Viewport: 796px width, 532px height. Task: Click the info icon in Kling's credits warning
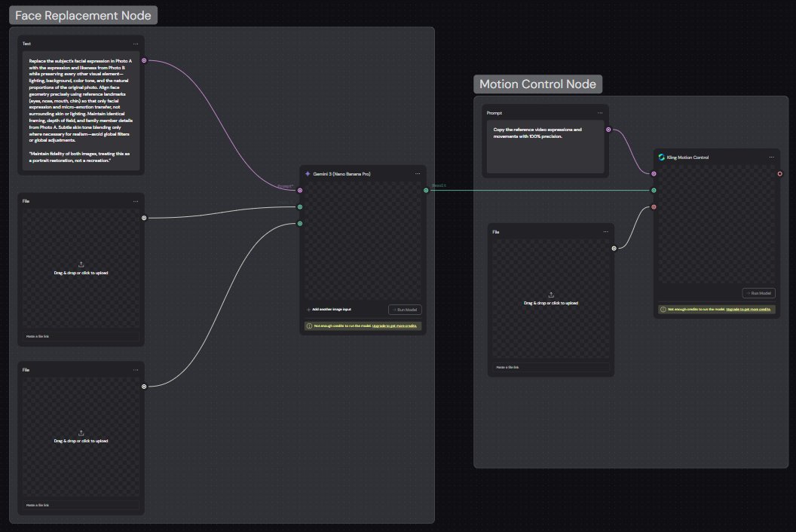(x=663, y=309)
